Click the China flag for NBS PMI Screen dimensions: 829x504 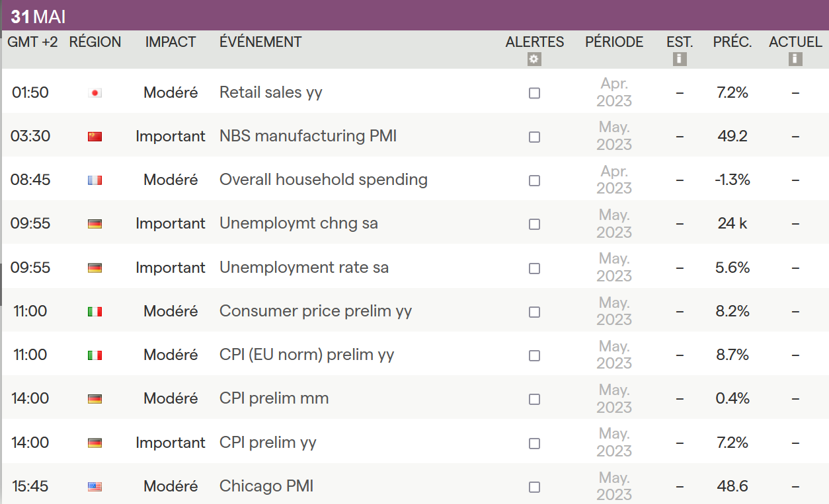click(95, 137)
